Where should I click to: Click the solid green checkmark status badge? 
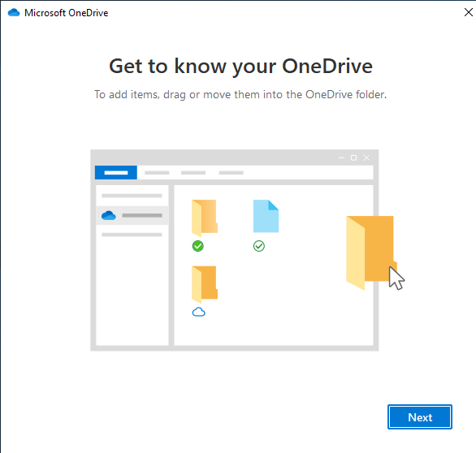[x=198, y=246]
